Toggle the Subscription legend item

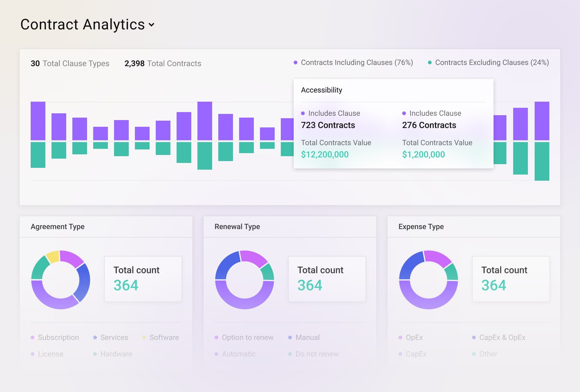[x=55, y=337]
